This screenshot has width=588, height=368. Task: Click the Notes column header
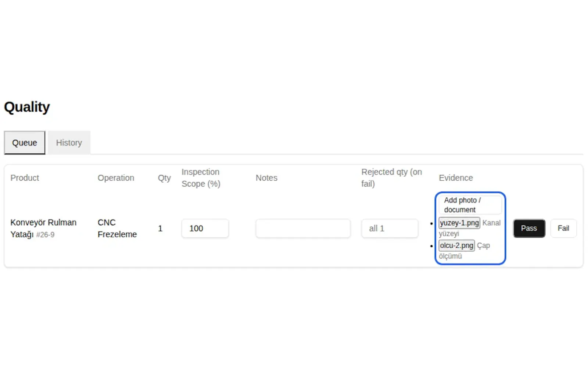266,178
